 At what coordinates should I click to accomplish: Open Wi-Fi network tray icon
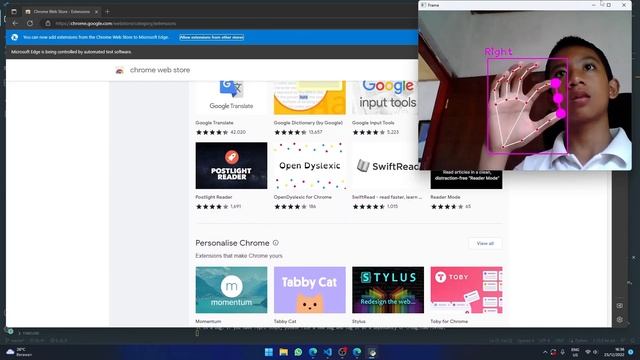pyautogui.click(x=588, y=352)
